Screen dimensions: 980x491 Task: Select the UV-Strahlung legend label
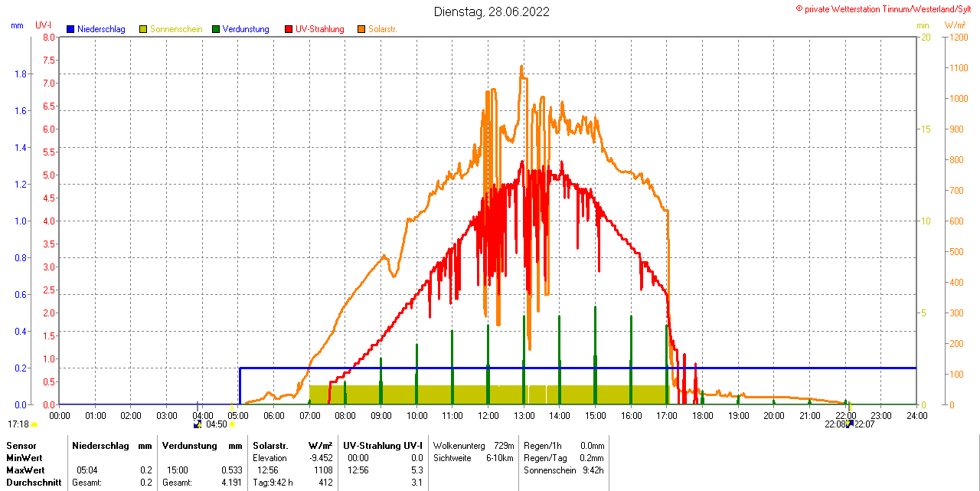pyautogui.click(x=320, y=29)
